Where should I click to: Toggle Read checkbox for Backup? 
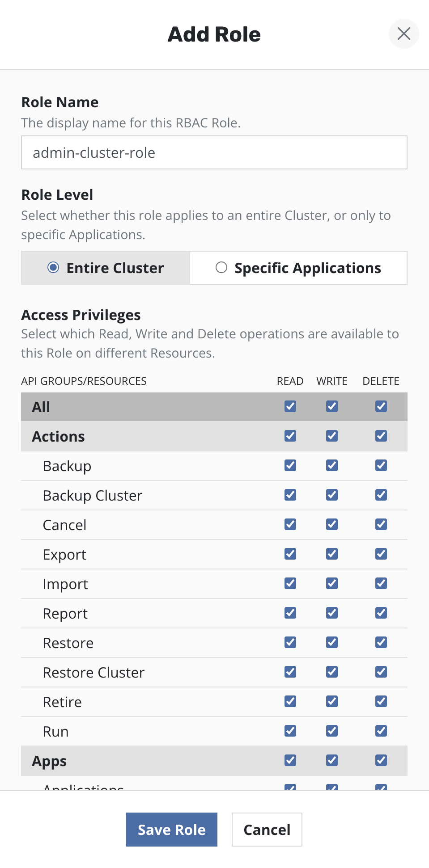tap(290, 465)
